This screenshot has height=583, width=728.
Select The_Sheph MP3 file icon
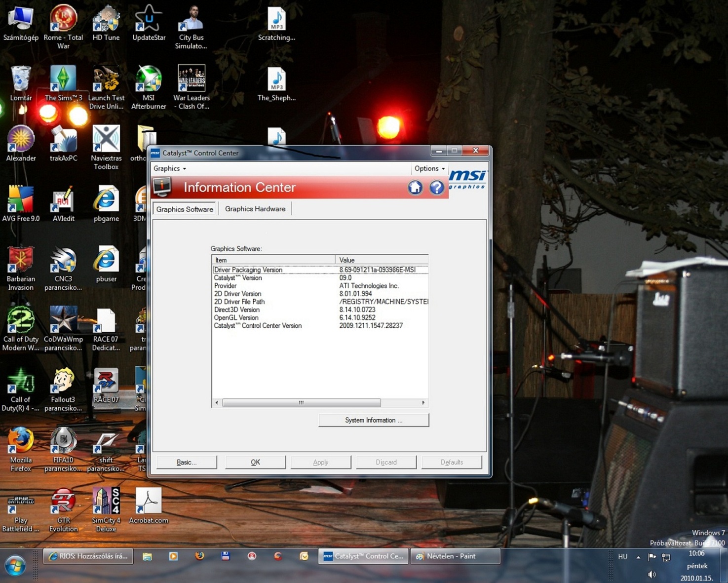coord(276,84)
